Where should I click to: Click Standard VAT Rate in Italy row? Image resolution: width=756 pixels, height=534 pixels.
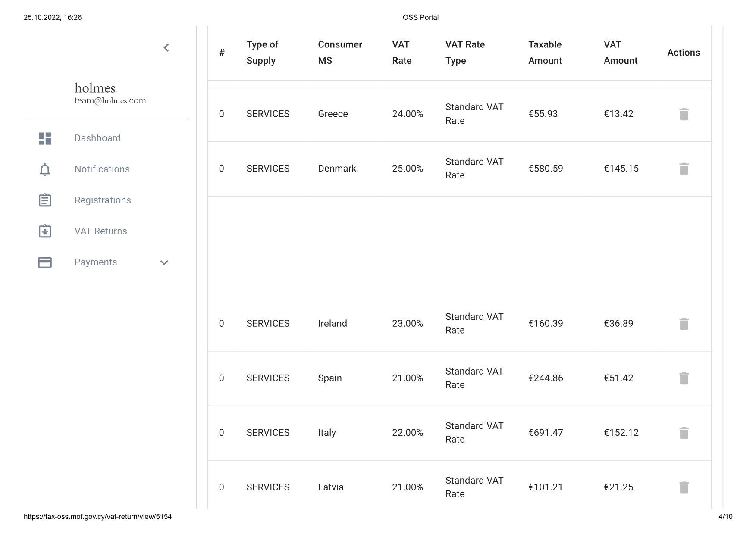[474, 432]
